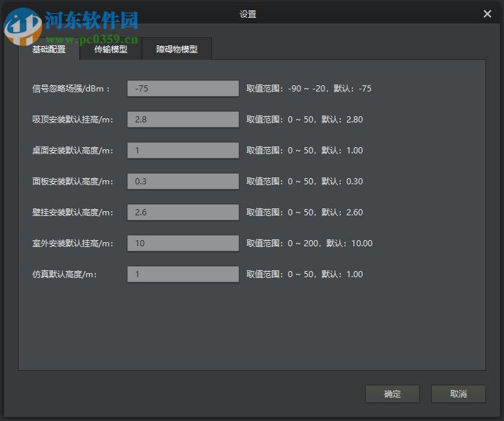Click the label 室外安装默认挂高/m
Image resolution: width=504 pixels, height=421 pixels.
(73, 244)
